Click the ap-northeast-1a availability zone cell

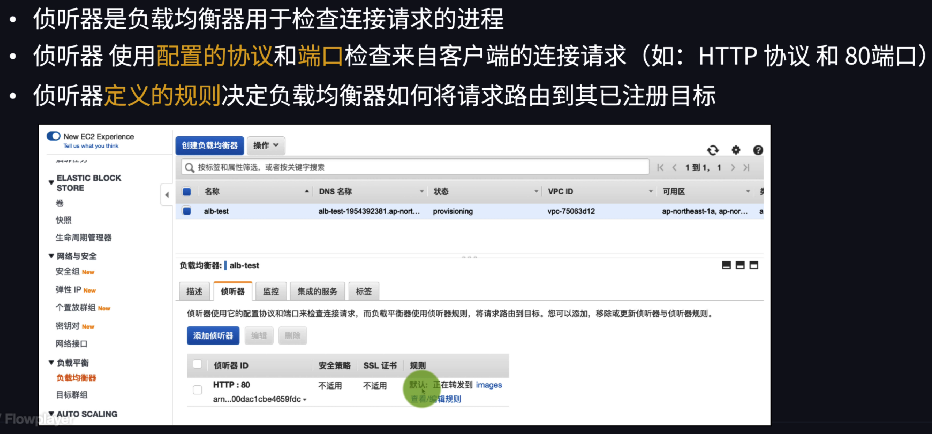[x=706, y=211]
